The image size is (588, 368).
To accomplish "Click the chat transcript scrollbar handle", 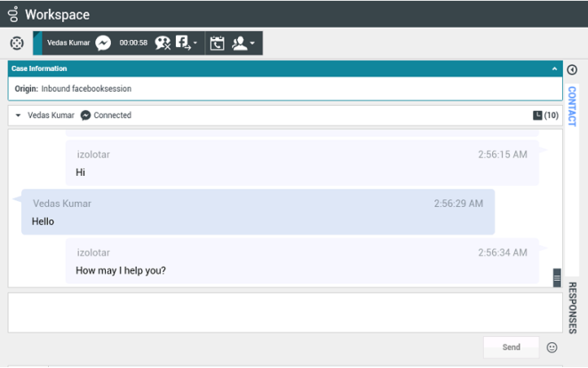I will pos(557,278).
